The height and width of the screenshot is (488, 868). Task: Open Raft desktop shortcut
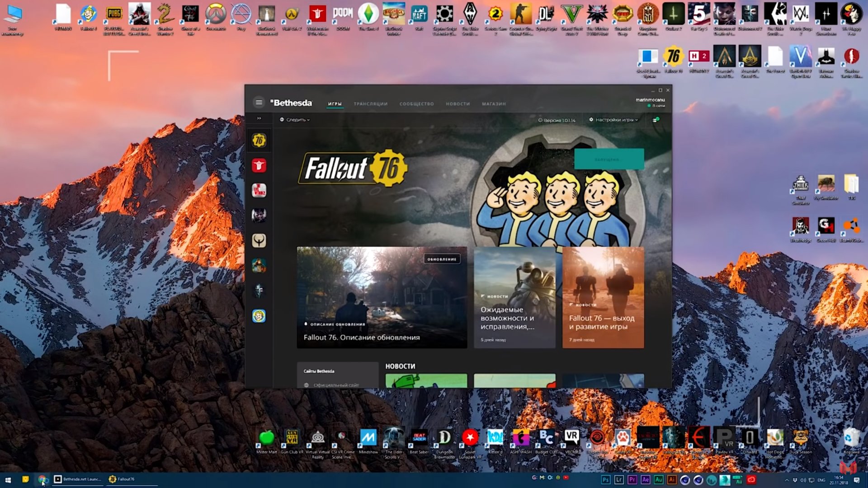click(x=419, y=19)
